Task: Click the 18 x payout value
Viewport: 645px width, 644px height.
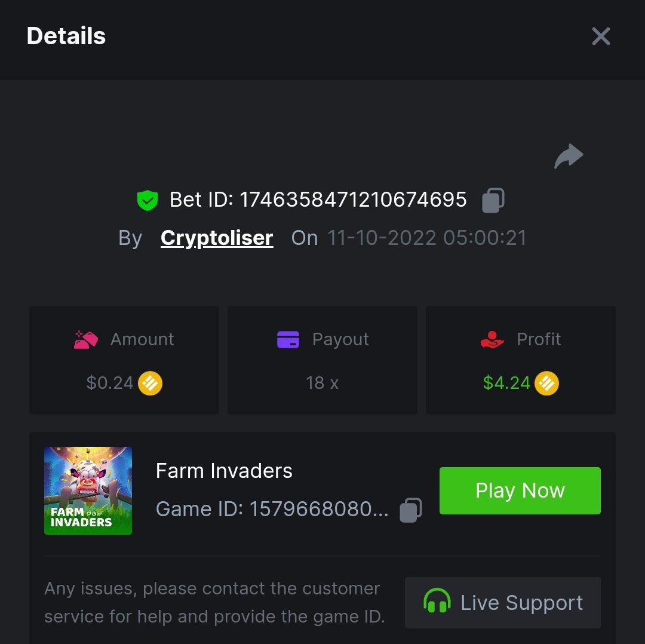Action: point(322,383)
